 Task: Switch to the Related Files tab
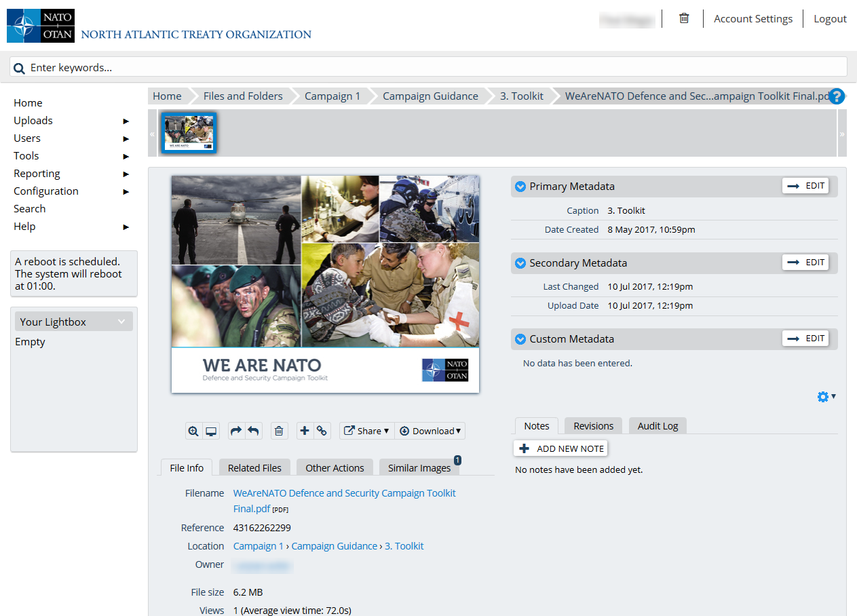tap(254, 467)
